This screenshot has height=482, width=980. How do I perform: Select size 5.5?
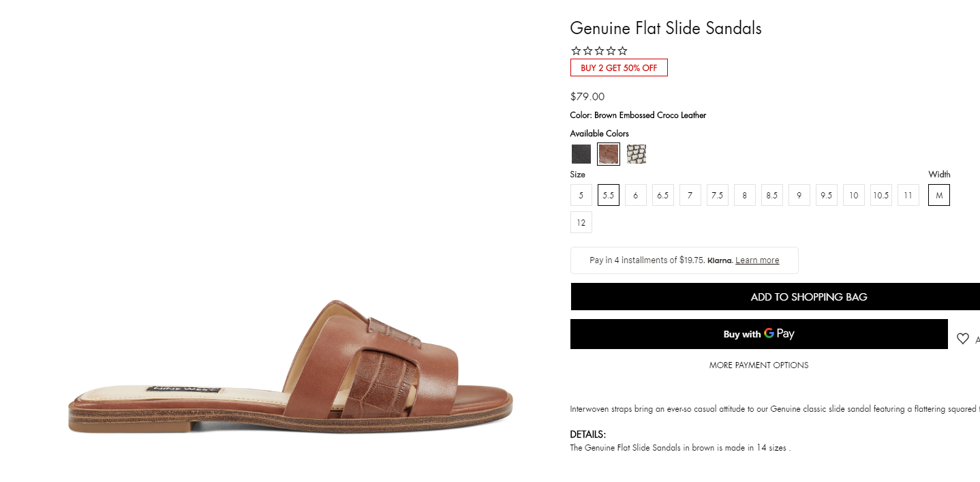pos(609,195)
